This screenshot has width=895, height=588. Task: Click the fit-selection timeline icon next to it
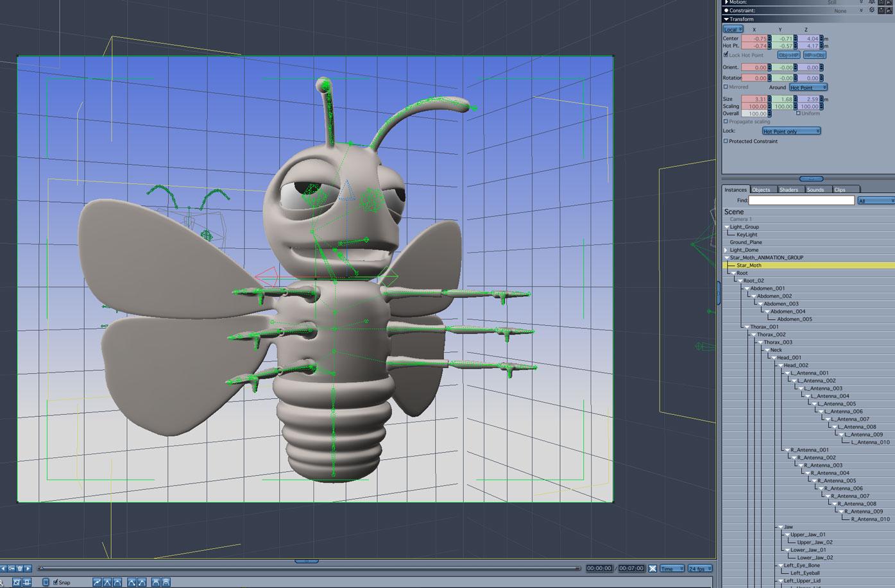[27, 582]
